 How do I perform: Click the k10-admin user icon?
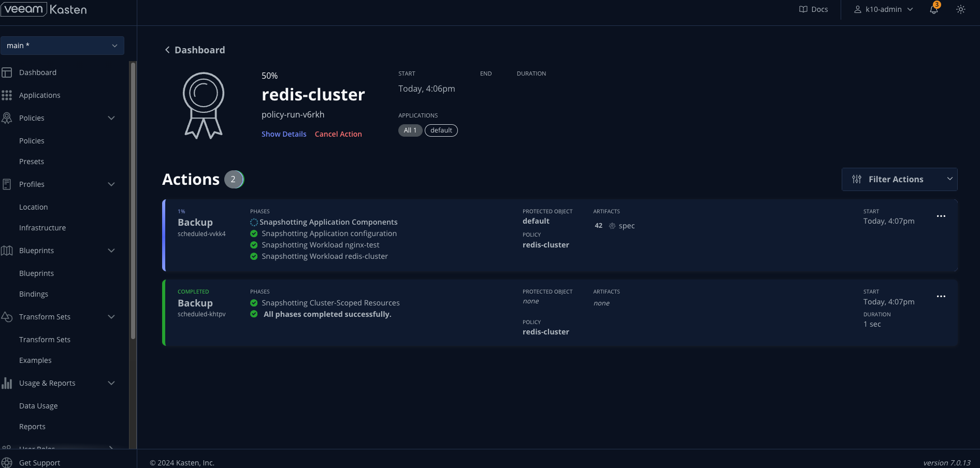pos(858,9)
